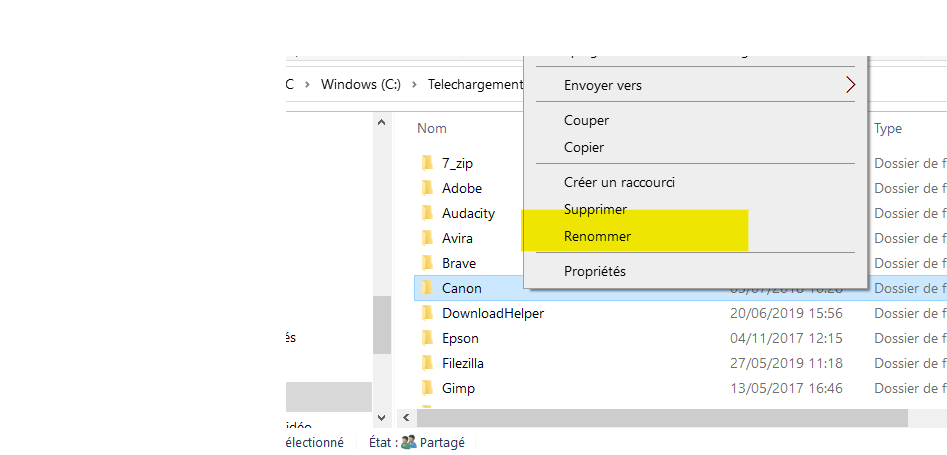Image resolution: width=947 pixels, height=455 pixels.
Task: Click the Audacity folder icon
Action: [x=427, y=213]
